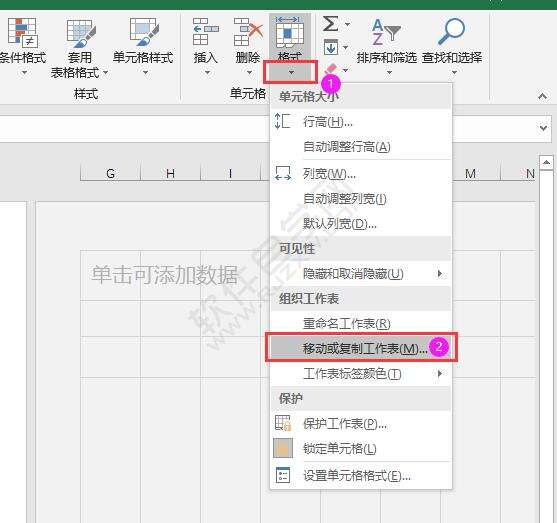Select 列宽(W)... menu item
This screenshot has height=523, width=557.
(361, 174)
